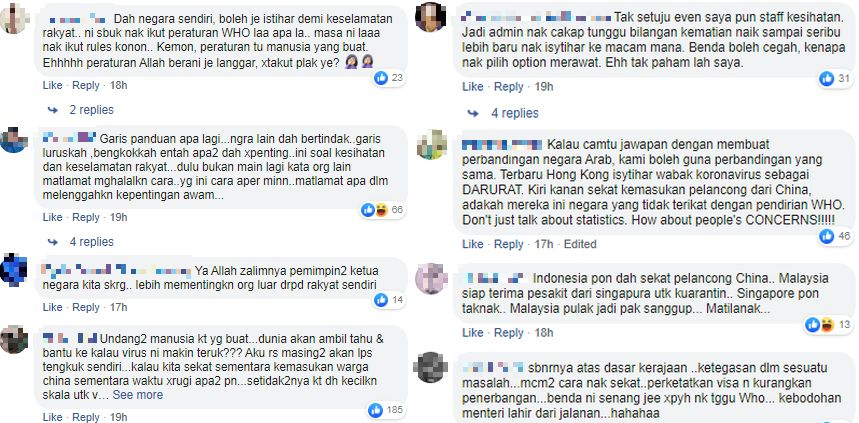The image size is (859, 423).
Task: Open reactions with 66 count
Action: click(382, 210)
